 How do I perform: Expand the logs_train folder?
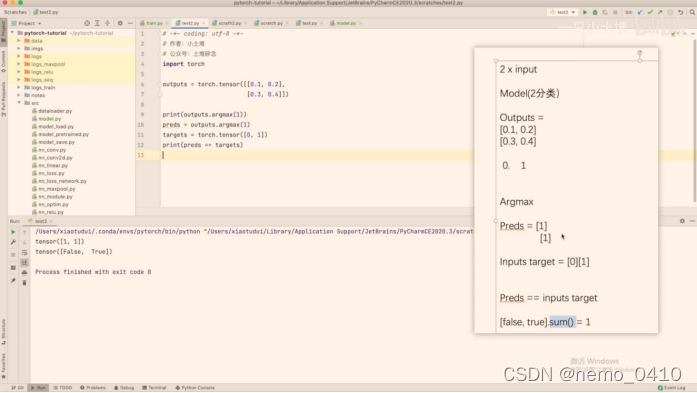[19, 88]
